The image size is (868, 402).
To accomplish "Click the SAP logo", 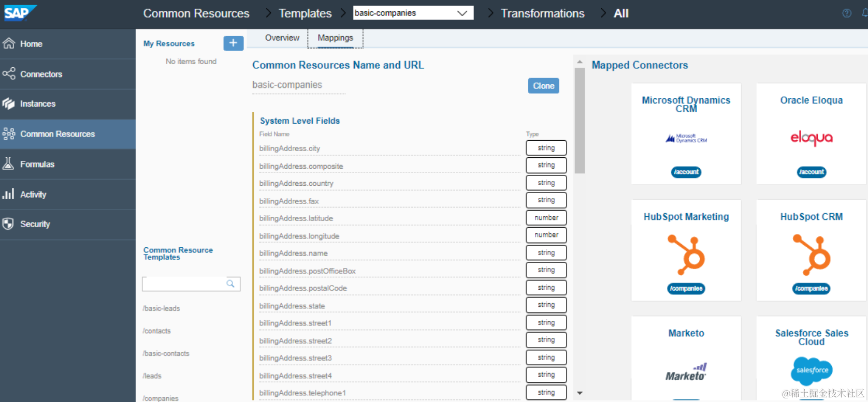I will pos(20,12).
